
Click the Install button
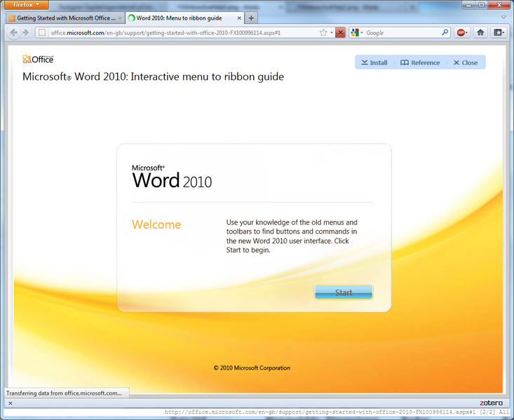click(374, 62)
